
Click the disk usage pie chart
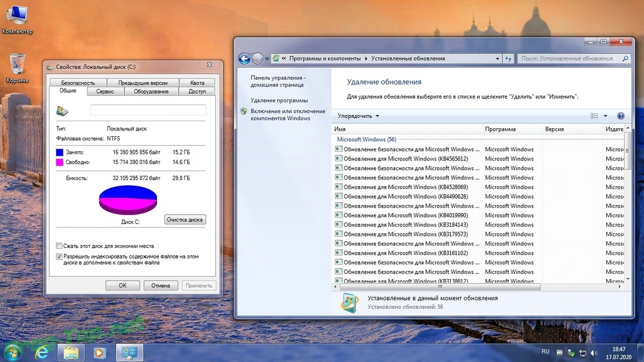point(128,200)
